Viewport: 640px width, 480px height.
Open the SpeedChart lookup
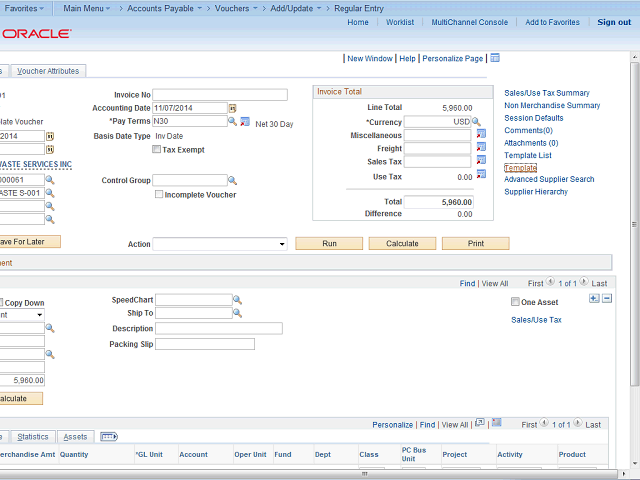click(238, 299)
